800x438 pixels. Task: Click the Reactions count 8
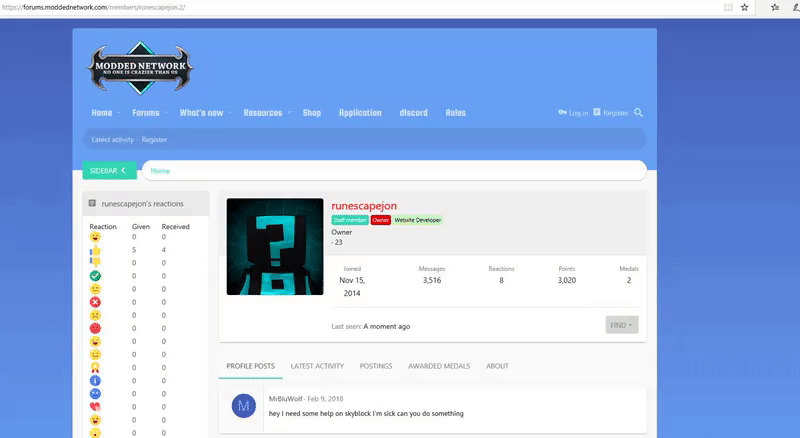[502, 280]
